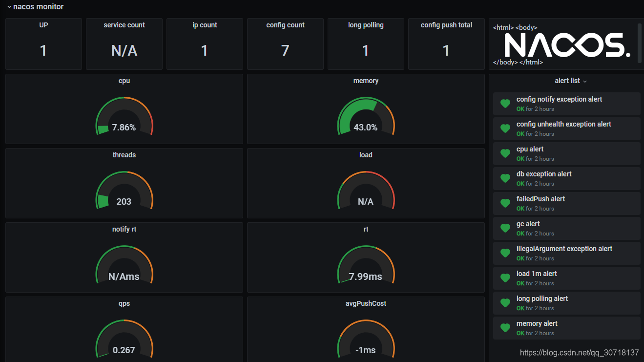Click the scrollbar in the NACOS logo panel
This screenshot has height=362, width=644.
coord(640,43)
